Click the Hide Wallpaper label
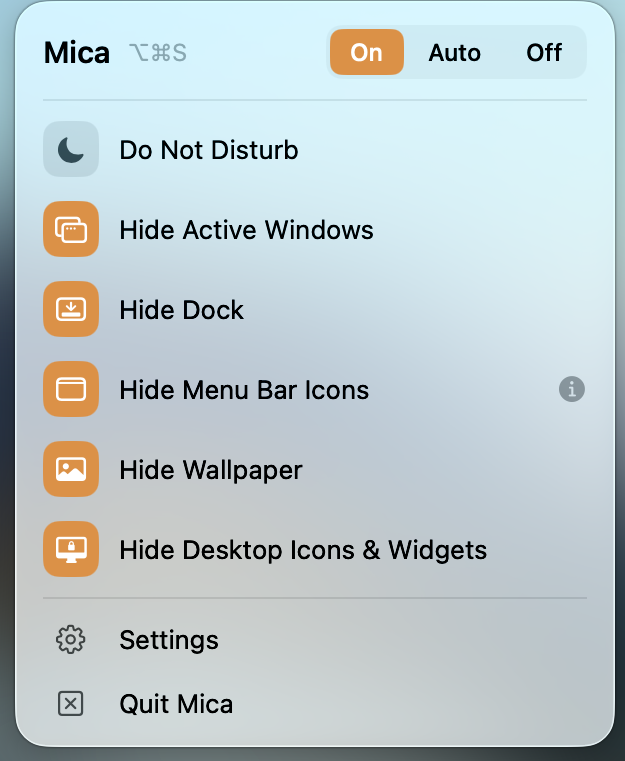Image resolution: width=625 pixels, height=761 pixels. coord(211,470)
